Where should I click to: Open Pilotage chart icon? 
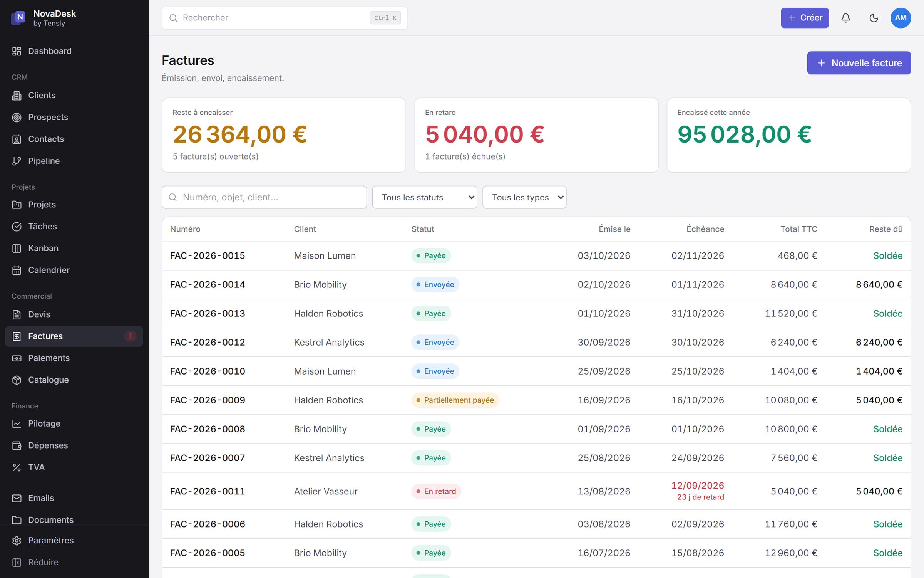click(17, 424)
